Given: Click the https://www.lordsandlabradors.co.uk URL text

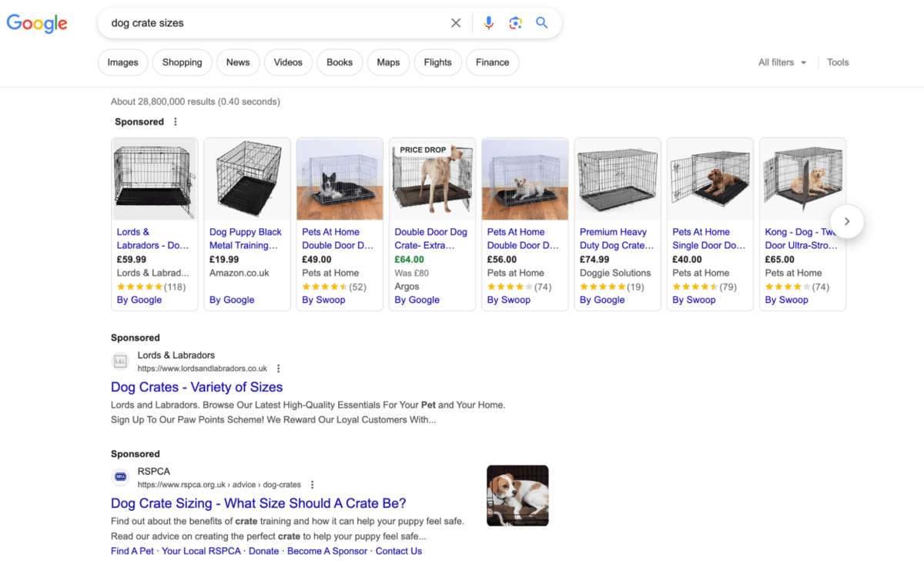Looking at the screenshot, I should [x=203, y=369].
